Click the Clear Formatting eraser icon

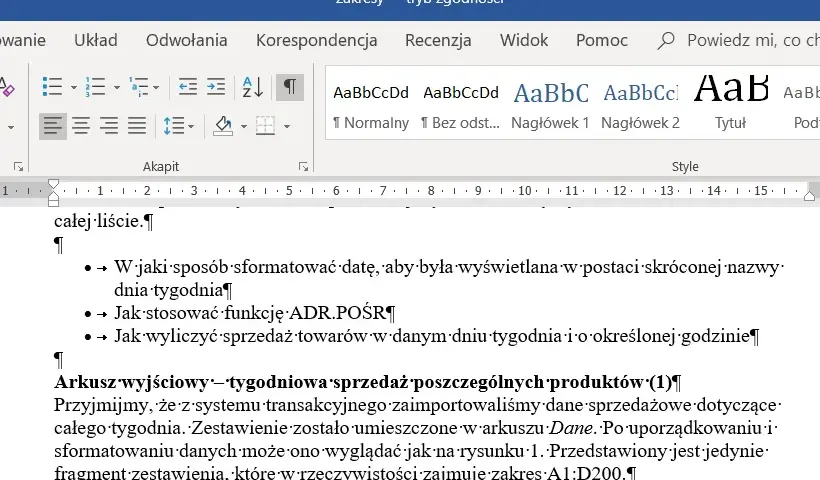click(x=6, y=87)
